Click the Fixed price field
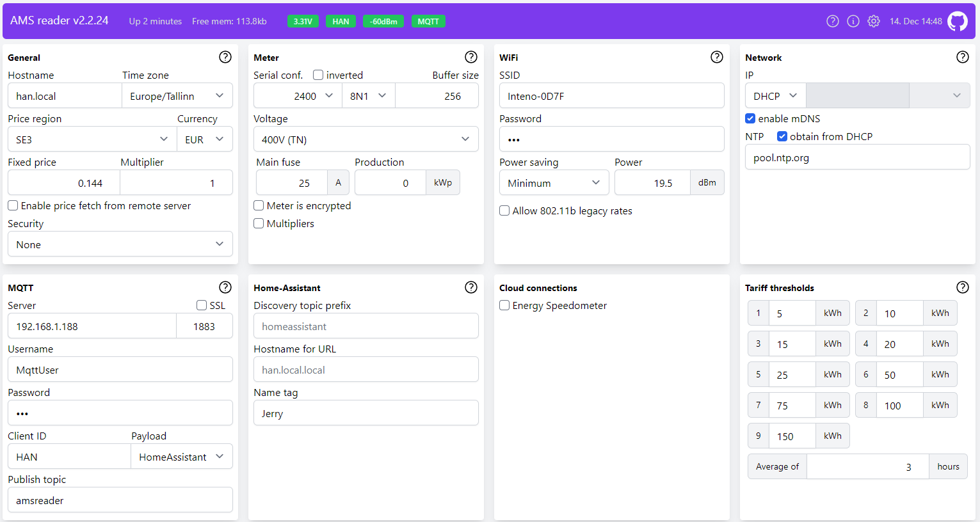Screen dimensions: 980x522 64,183
